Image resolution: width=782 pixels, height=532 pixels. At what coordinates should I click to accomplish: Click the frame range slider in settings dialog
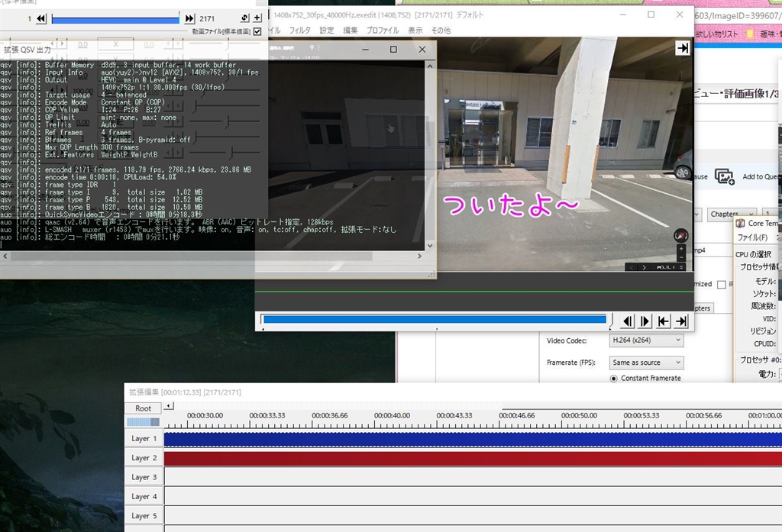(x=115, y=19)
